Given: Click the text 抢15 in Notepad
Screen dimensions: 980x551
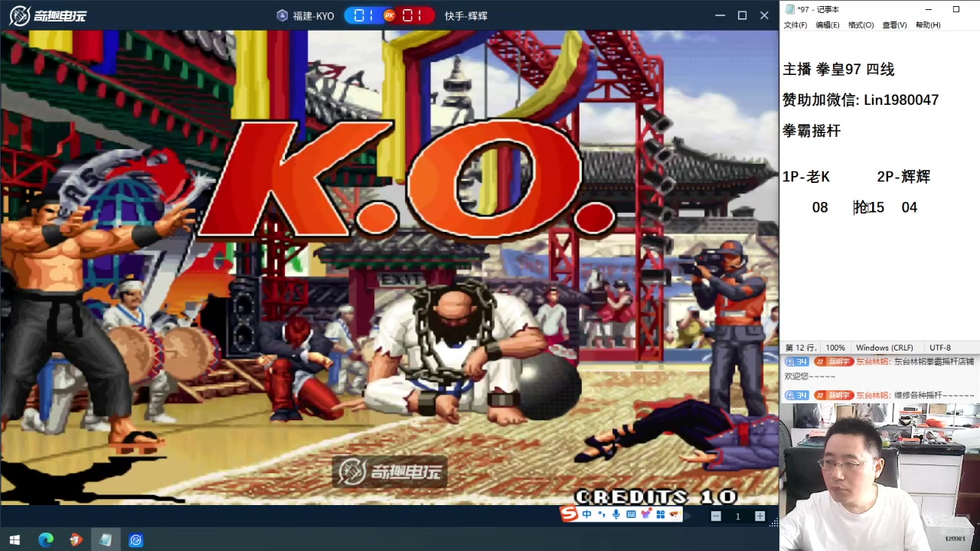Looking at the screenshot, I should [x=869, y=207].
